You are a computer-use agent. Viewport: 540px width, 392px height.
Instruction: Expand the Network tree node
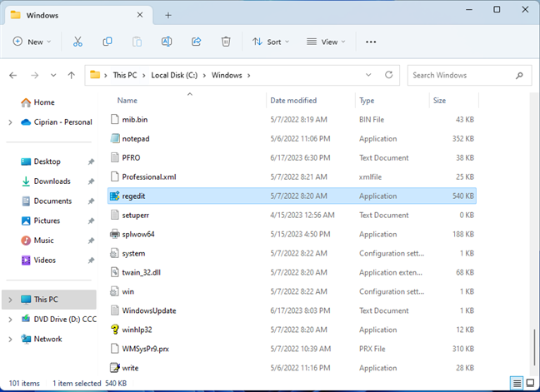pyautogui.click(x=10, y=339)
